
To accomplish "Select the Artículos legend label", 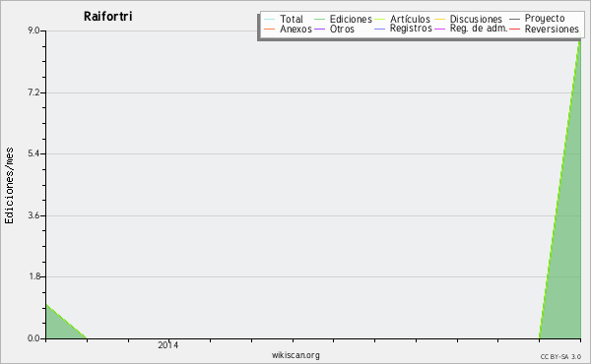I will click(x=410, y=19).
